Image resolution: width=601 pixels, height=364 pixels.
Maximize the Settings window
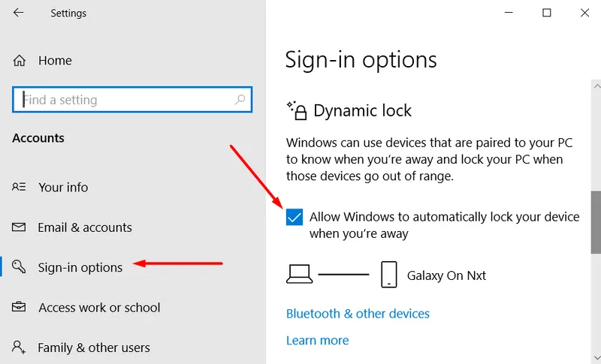pyautogui.click(x=547, y=13)
